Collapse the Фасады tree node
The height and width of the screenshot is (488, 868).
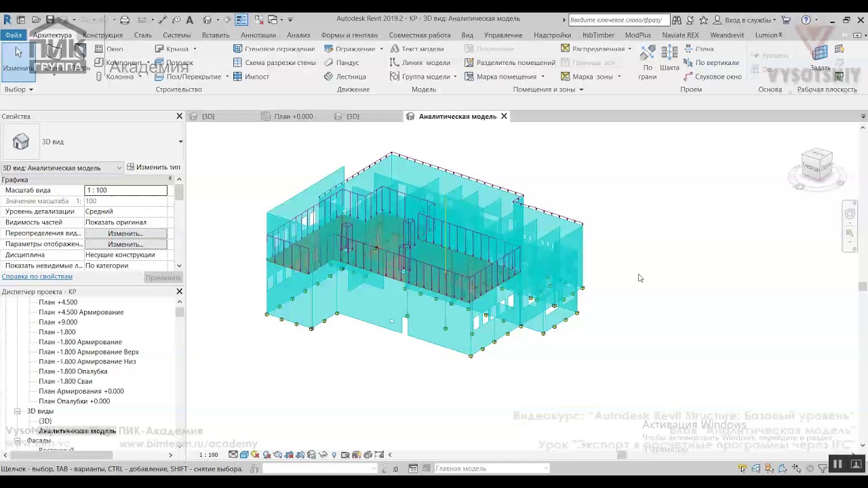click(x=18, y=441)
